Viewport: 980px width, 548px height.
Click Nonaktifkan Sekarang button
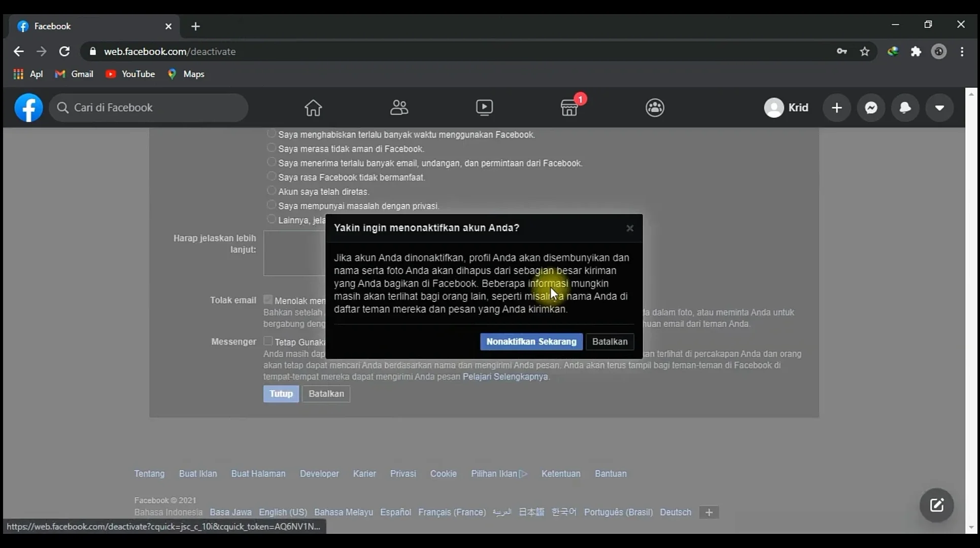531,341
